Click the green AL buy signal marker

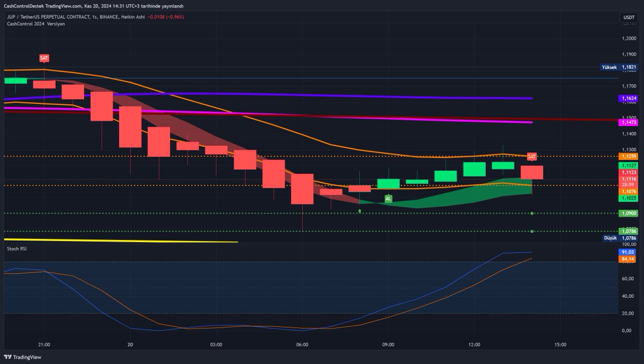(389, 199)
